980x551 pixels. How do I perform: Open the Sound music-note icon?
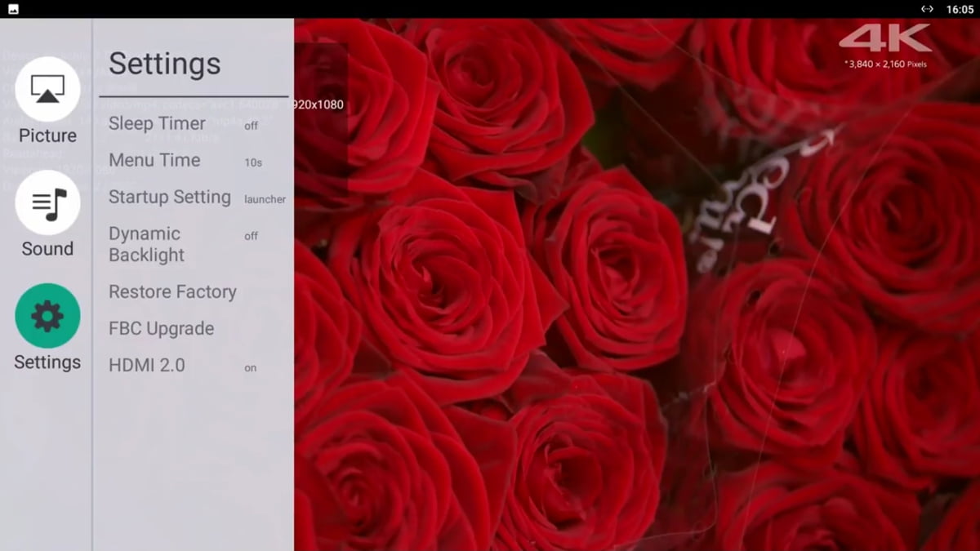[47, 202]
